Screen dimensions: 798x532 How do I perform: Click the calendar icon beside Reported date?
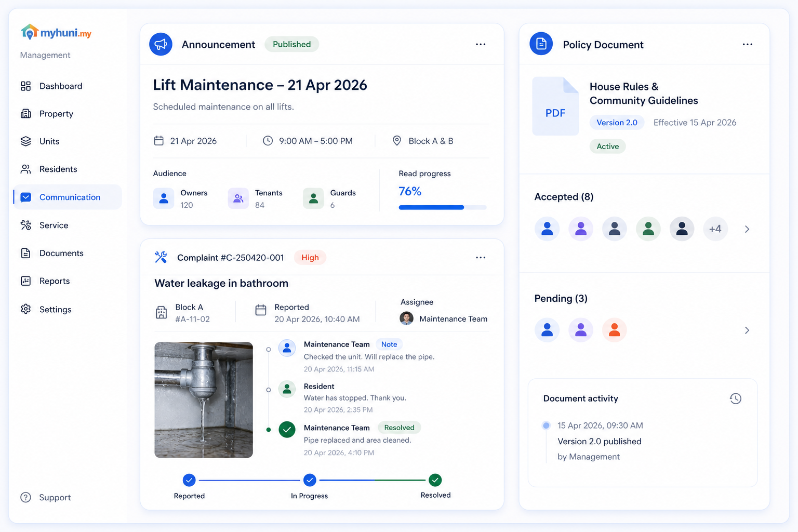click(x=261, y=310)
